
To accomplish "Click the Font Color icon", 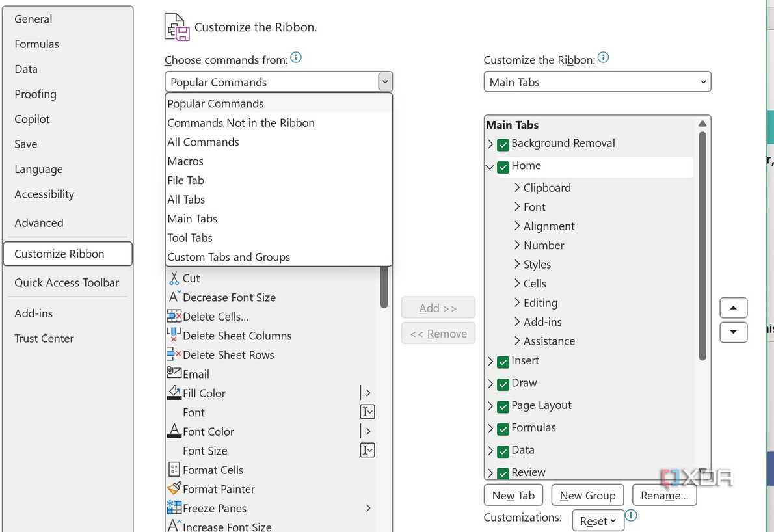I will 174,431.
